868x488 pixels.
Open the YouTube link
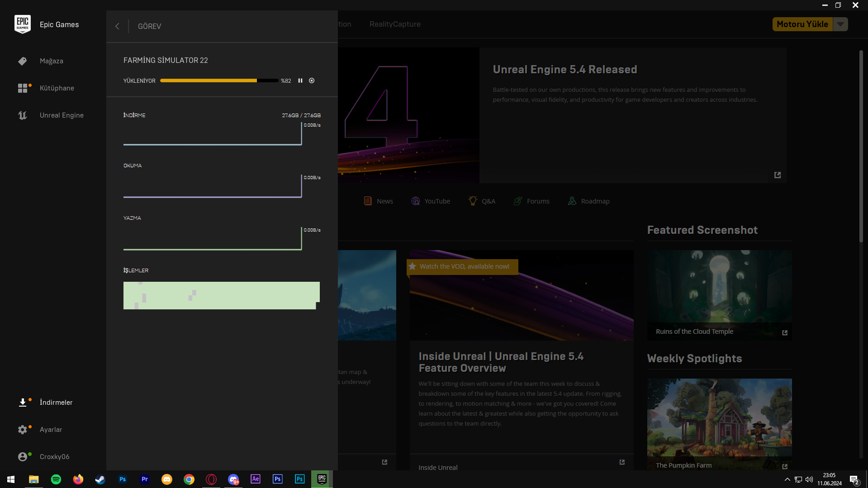tap(431, 201)
